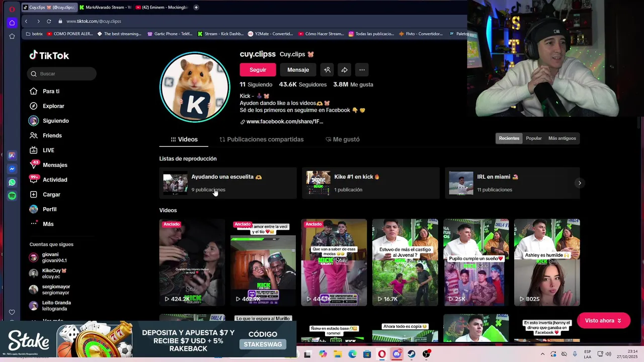Sort videos by Popular
The image size is (644, 362).
click(534, 138)
